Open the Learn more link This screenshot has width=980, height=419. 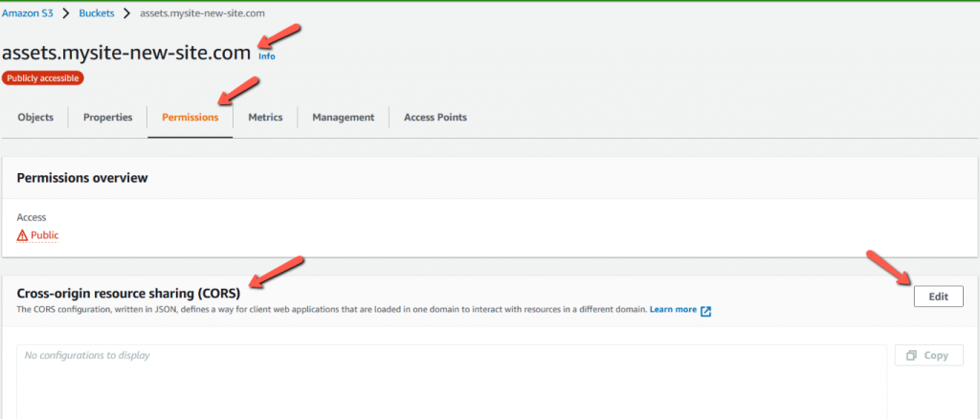[x=673, y=310]
